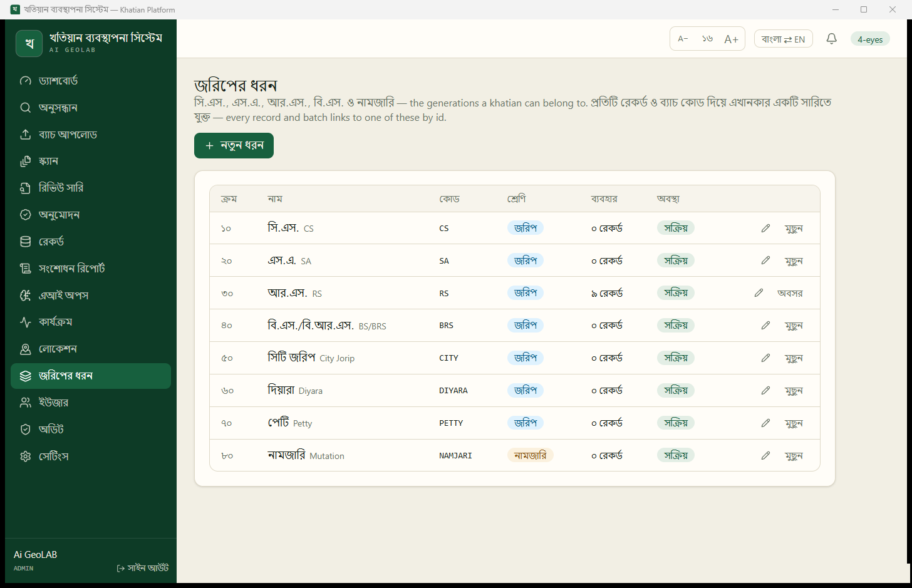The height and width of the screenshot is (588, 912).
Task: Click the সেটিংস gear icon
Action: click(25, 456)
